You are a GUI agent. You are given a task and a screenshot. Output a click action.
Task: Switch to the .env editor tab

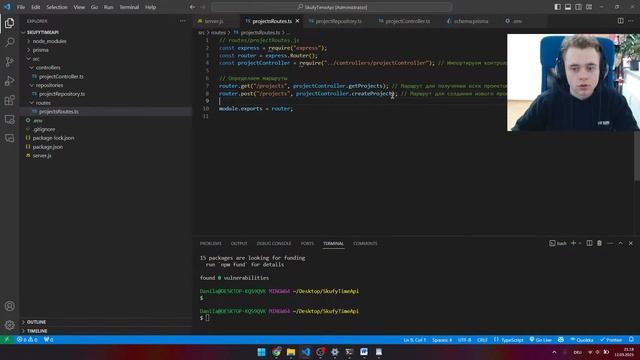(x=518, y=21)
